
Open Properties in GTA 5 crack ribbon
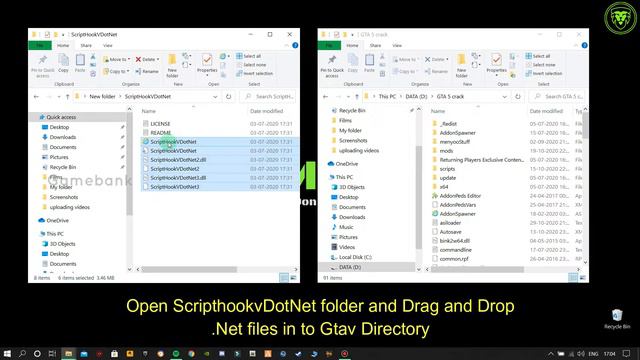pos(496,64)
